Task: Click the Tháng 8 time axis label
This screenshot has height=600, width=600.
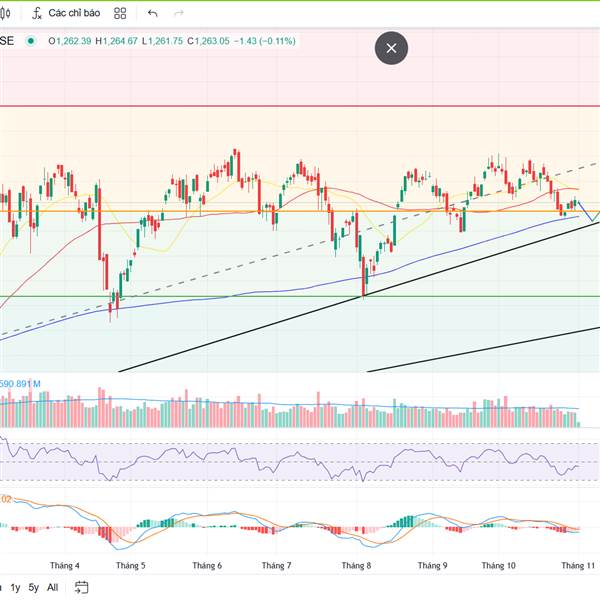Action: 356,566
